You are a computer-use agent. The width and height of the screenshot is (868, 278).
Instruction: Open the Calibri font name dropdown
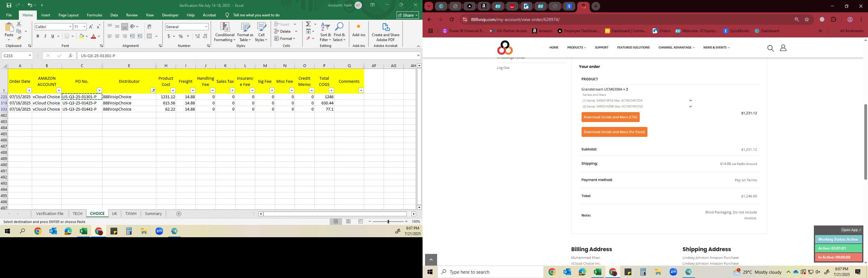pyautogui.click(x=70, y=27)
